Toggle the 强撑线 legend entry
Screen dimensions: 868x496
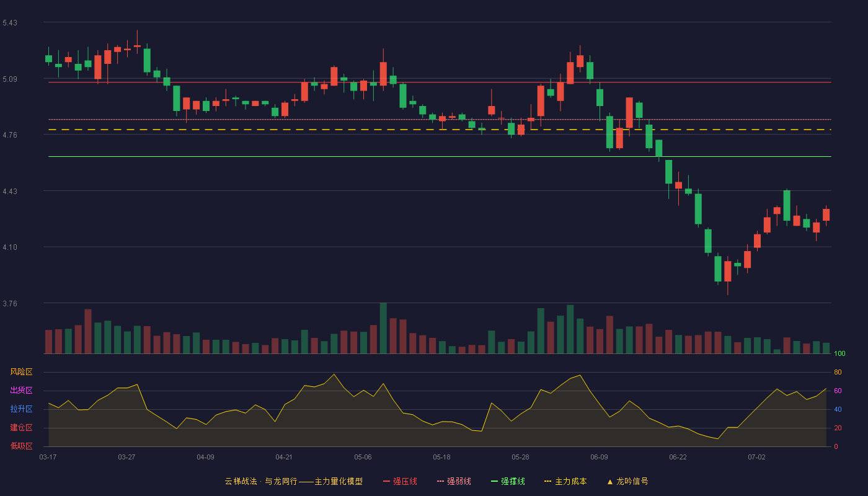pos(508,481)
